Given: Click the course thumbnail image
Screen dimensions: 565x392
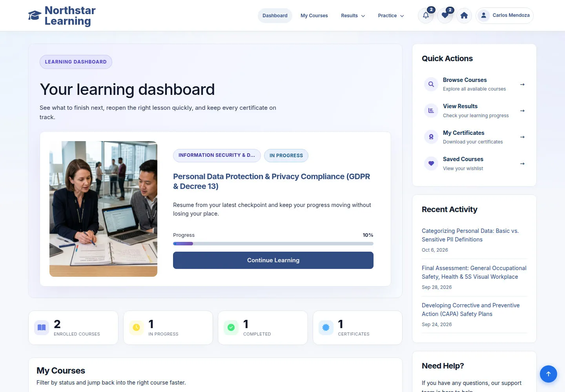Looking at the screenshot, I should point(103,209).
